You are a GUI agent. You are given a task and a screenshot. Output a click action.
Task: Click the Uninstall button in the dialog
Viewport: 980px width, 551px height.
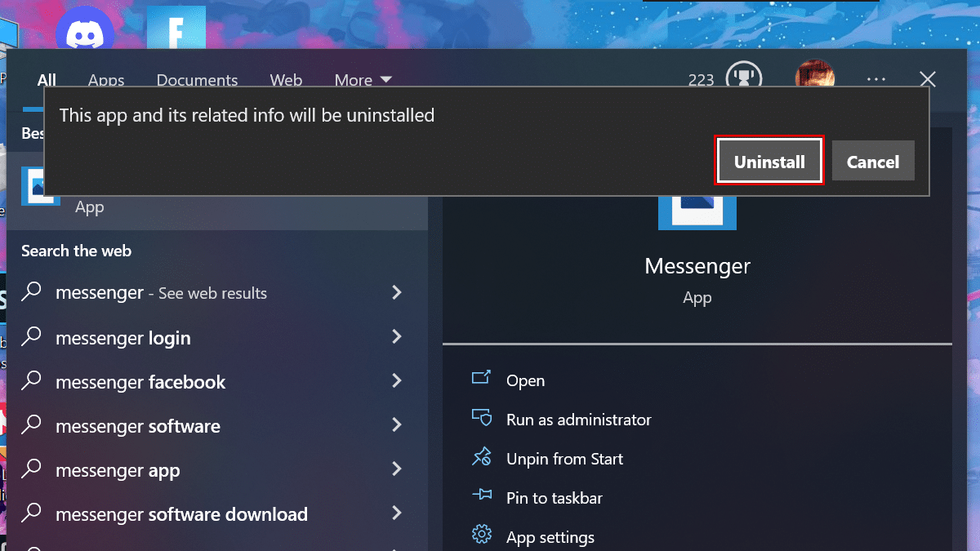768,161
